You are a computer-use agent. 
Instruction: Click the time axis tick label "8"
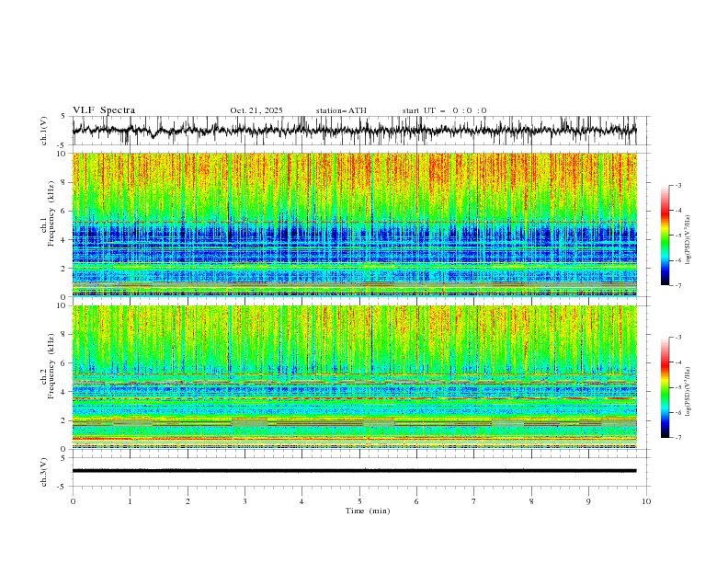pos(531,501)
